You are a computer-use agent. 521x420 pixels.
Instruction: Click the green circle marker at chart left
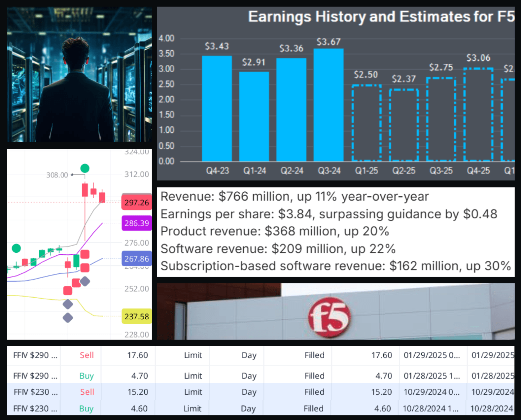point(16,248)
